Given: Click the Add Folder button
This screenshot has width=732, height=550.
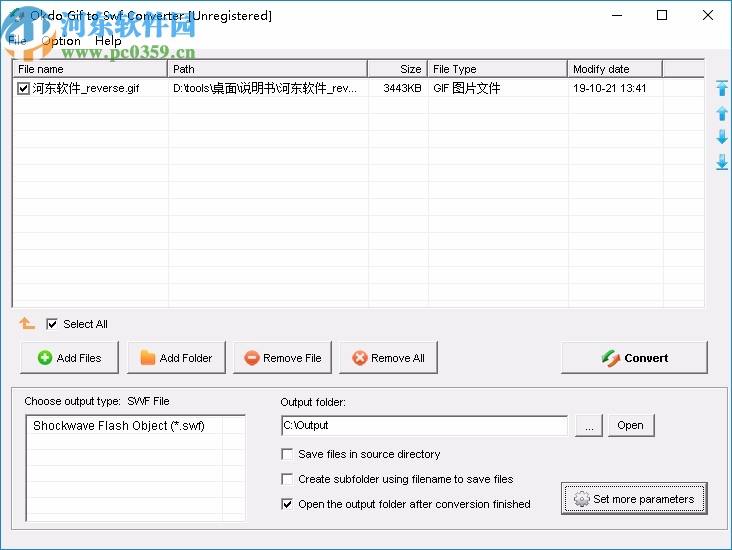Looking at the screenshot, I should [176, 358].
